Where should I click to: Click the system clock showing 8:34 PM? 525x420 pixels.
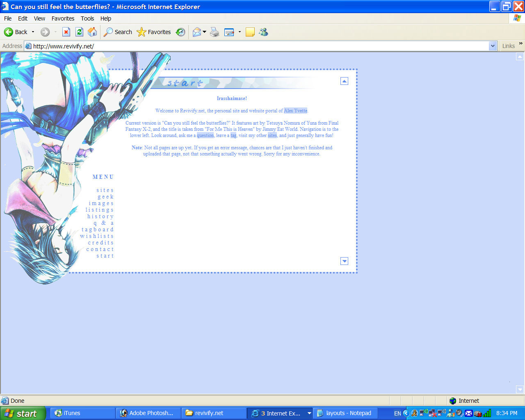507,413
